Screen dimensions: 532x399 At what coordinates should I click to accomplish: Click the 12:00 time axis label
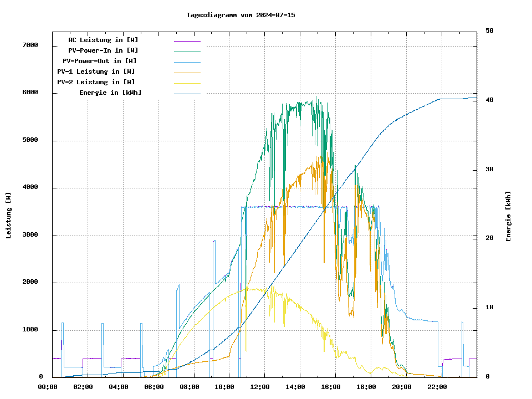[260, 387]
